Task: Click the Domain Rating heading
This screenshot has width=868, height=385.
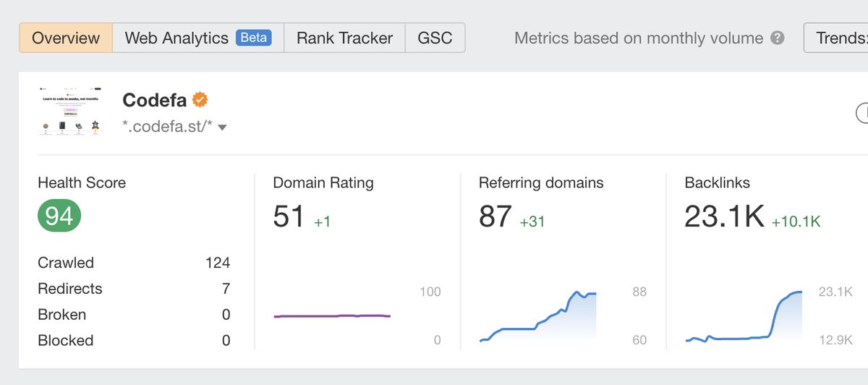Action: tap(323, 183)
